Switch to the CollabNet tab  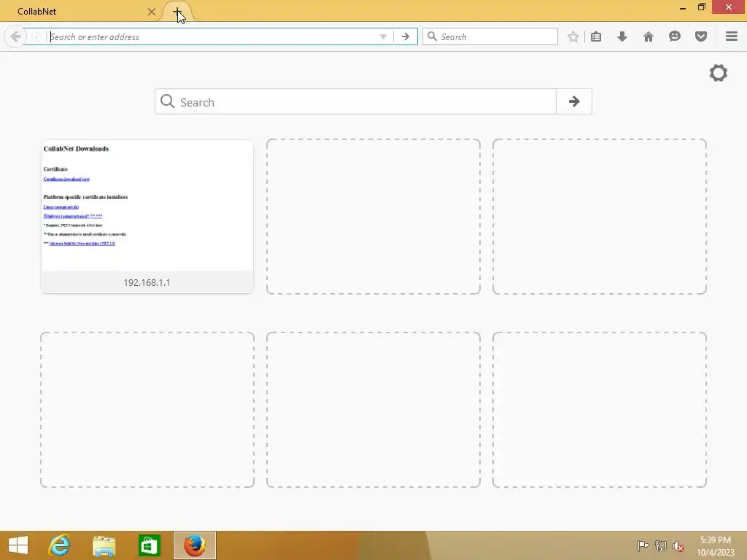coord(81,12)
